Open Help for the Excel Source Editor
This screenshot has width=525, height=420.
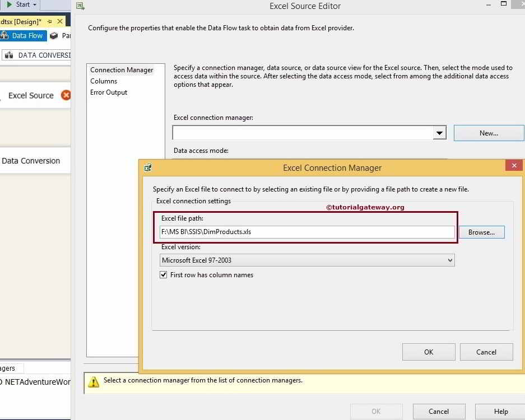pyautogui.click(x=500, y=411)
